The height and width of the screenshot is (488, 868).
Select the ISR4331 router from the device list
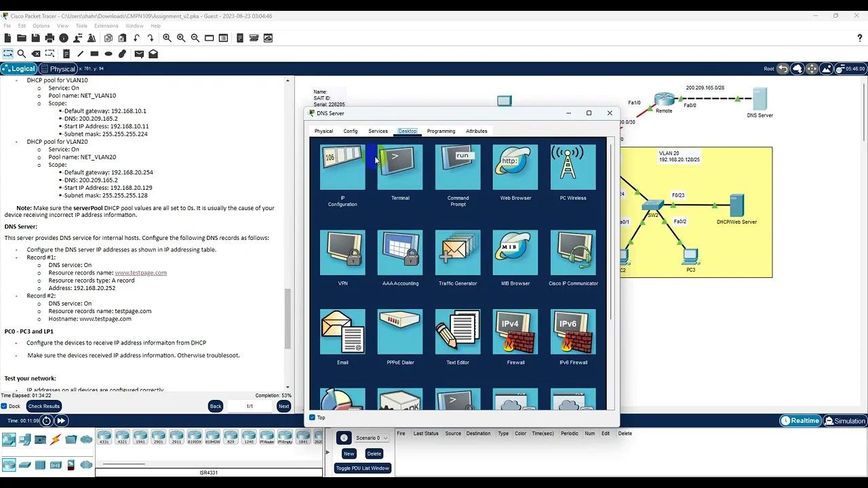tap(104, 437)
